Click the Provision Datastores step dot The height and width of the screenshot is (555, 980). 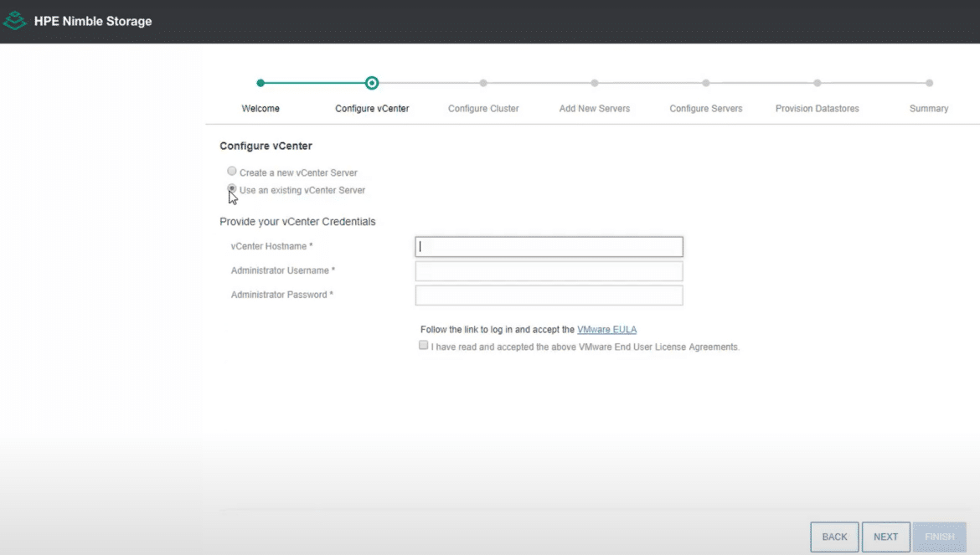pyautogui.click(x=817, y=83)
